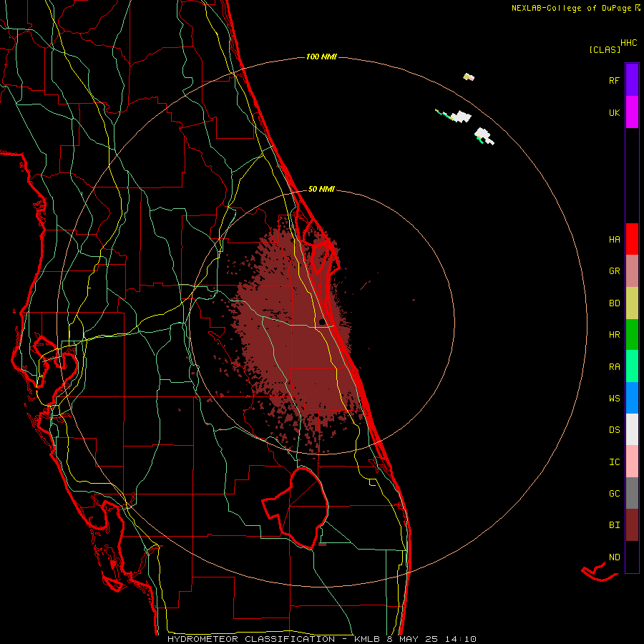Viewport: 644px width, 644px height.
Task: Select the WS blue legend swatch
Action: tap(632, 398)
